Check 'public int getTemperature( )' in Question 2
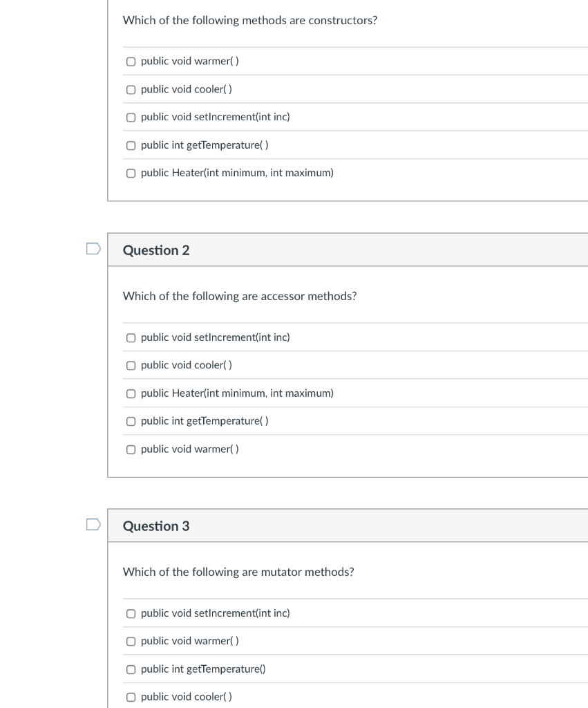The height and width of the screenshot is (708, 588). pyautogui.click(x=131, y=421)
